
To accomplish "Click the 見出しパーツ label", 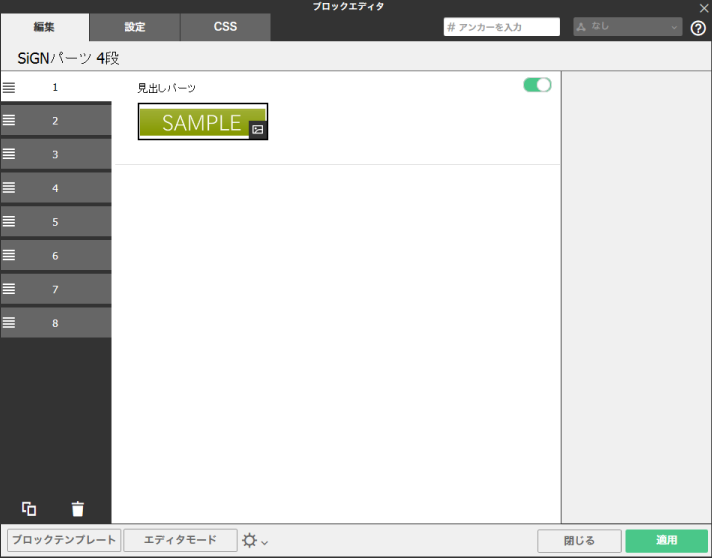I will pyautogui.click(x=167, y=88).
